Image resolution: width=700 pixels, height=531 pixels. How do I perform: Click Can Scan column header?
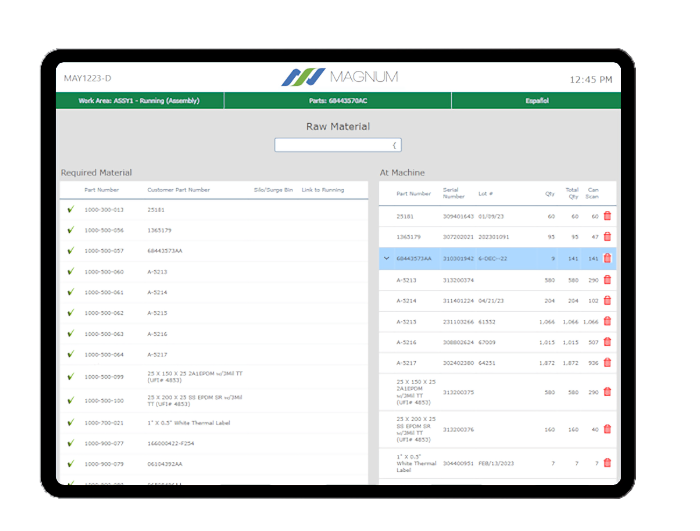click(x=592, y=193)
